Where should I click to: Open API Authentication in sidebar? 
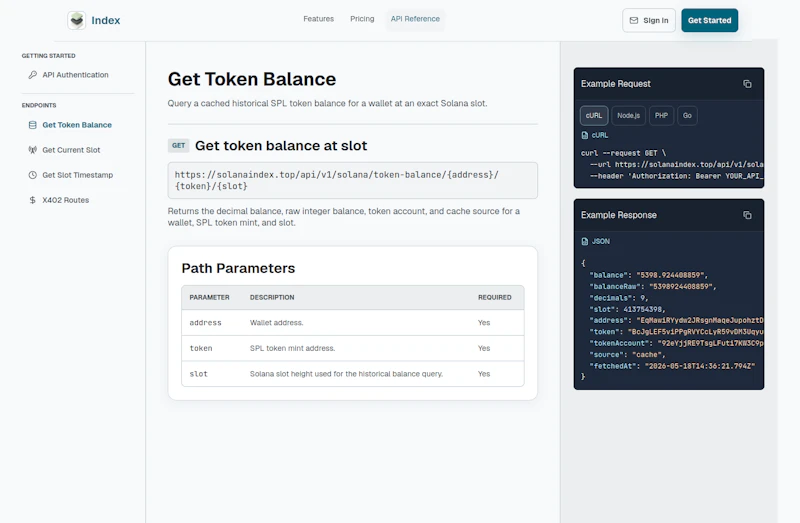point(78,75)
